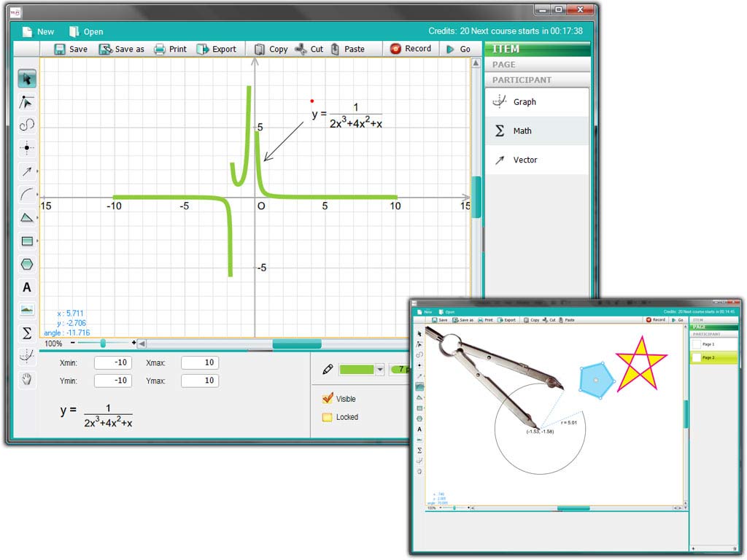
Task: Click the insert image tool in main window
Action: [27, 310]
